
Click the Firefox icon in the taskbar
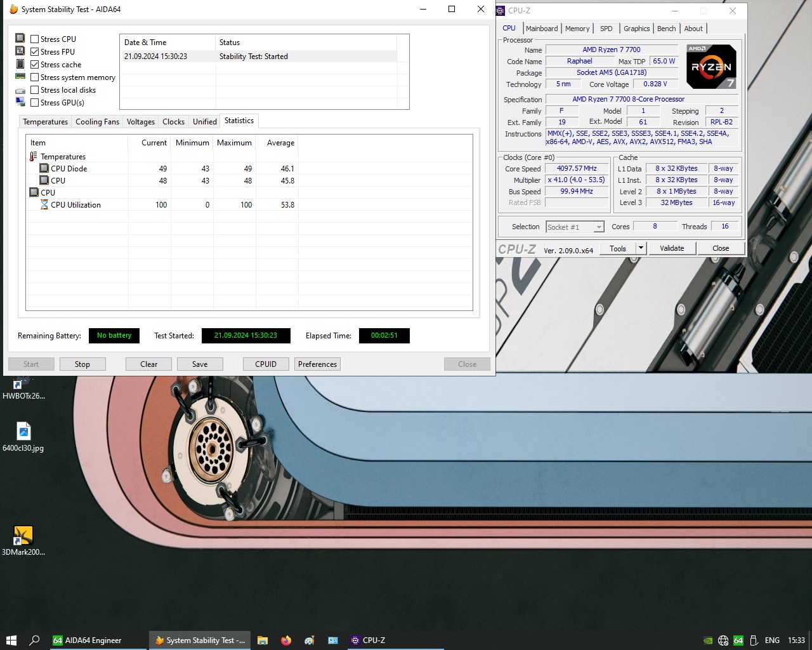pyautogui.click(x=286, y=640)
